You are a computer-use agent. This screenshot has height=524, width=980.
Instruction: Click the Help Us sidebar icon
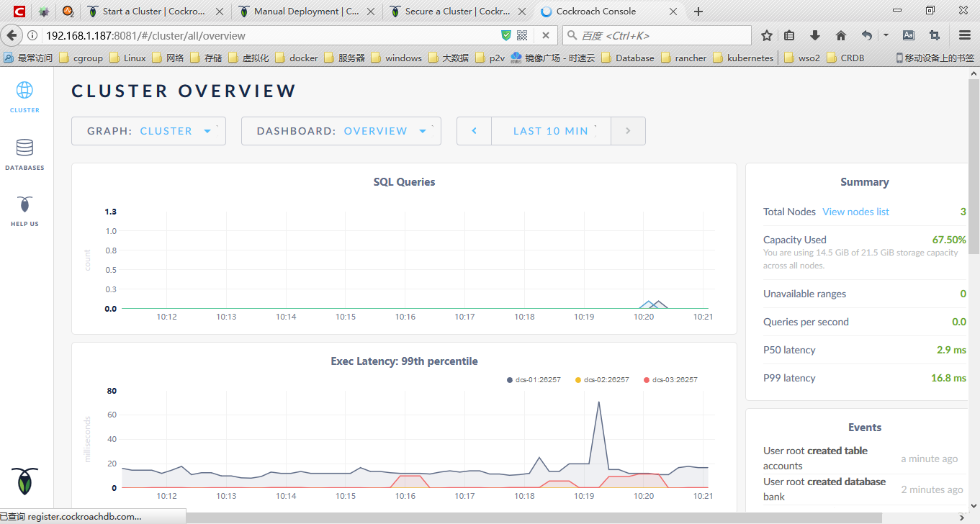click(24, 211)
